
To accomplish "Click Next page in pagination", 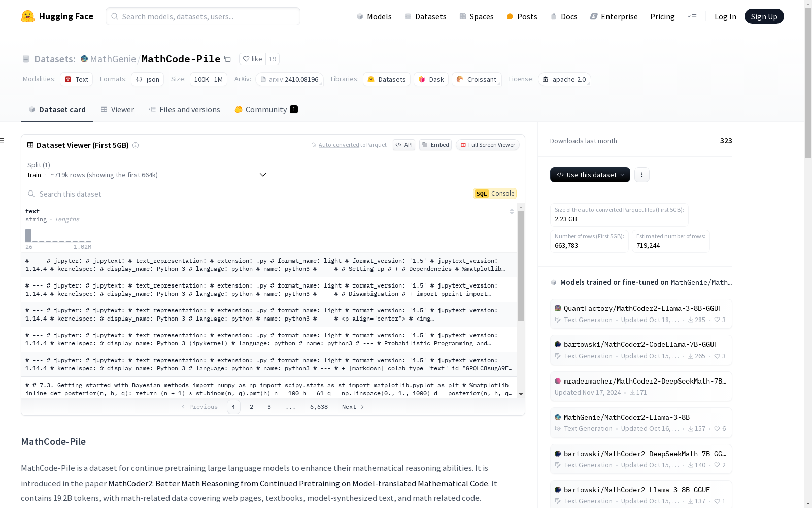I will pyautogui.click(x=353, y=407).
